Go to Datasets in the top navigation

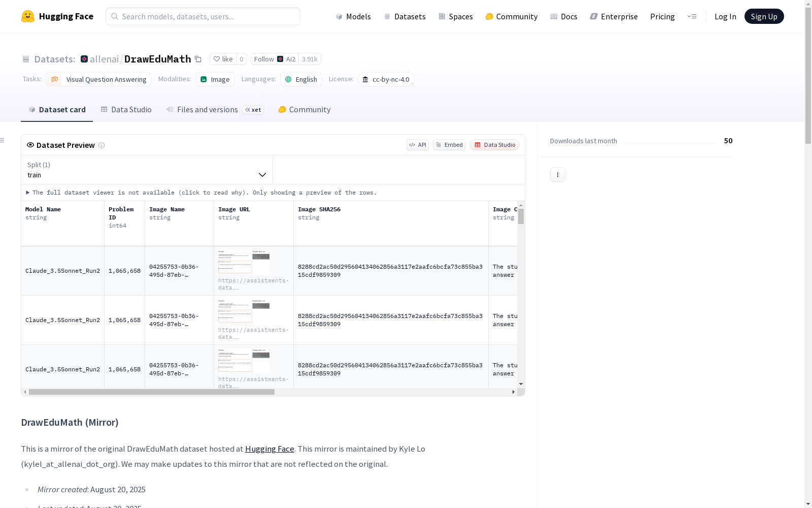pyautogui.click(x=404, y=16)
